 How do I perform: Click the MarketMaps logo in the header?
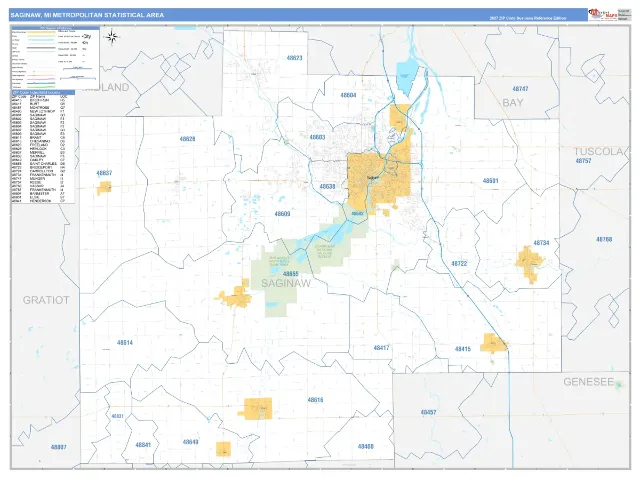click(603, 15)
